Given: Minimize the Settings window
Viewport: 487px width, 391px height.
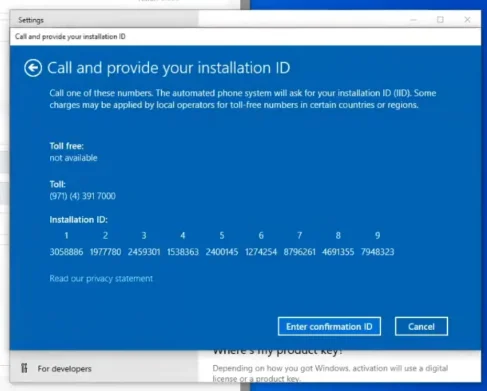Looking at the screenshot, I should pos(413,20).
